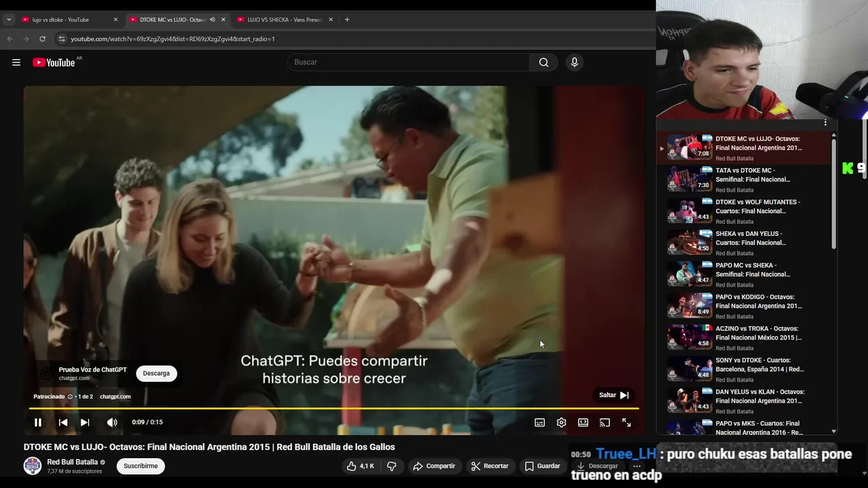The image size is (868, 488).
Task: Save video with Guardar
Action: pos(542,466)
